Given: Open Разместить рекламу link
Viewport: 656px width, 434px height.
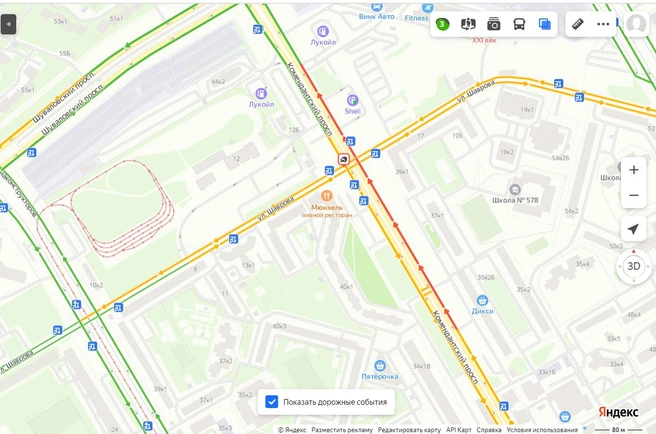Looking at the screenshot, I should click(342, 430).
